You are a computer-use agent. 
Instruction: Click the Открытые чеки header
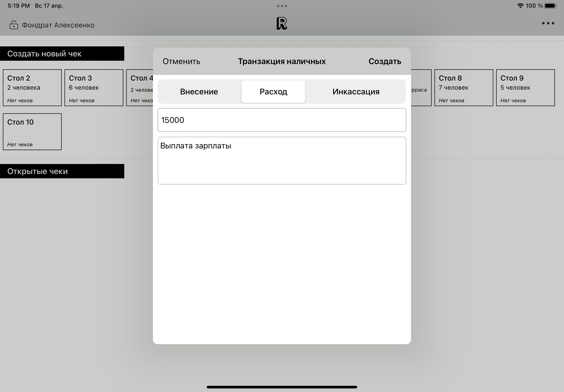(x=62, y=171)
